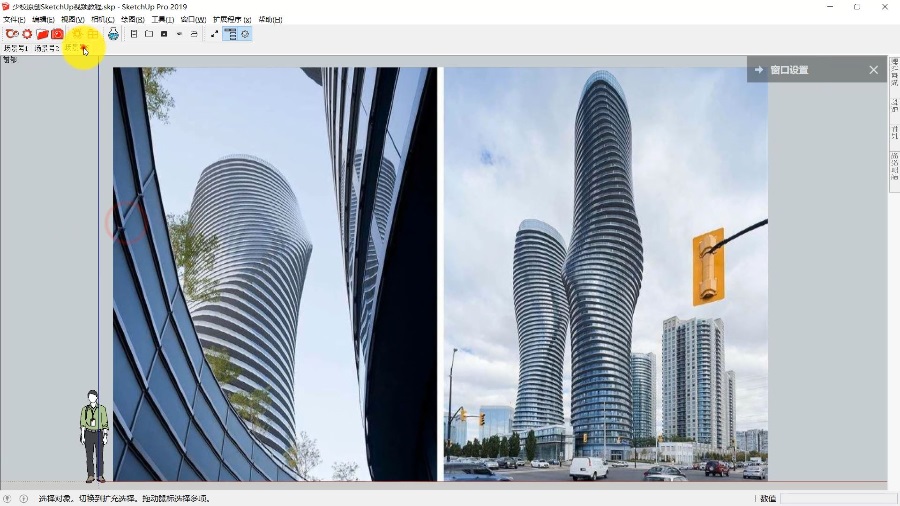
Task: Click the yellow sun light icon
Action: click(77, 34)
